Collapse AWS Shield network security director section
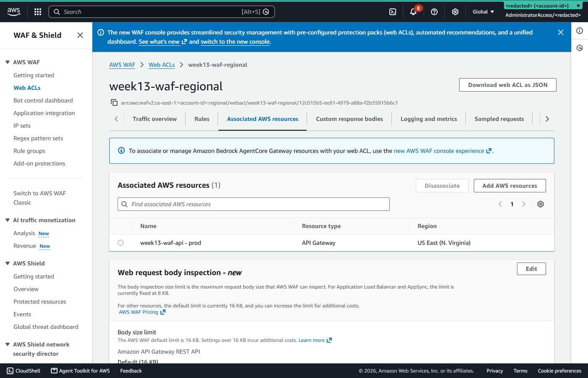 coord(8,344)
